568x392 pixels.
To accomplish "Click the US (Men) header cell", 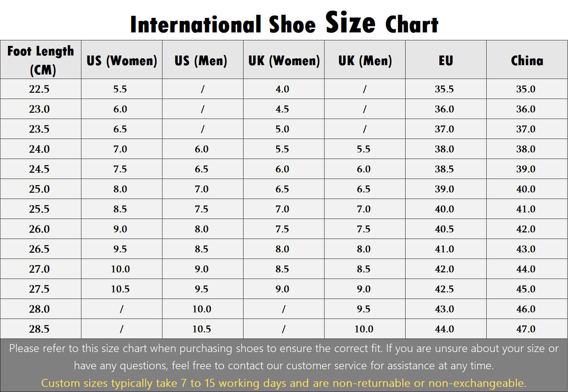I will [x=203, y=60].
